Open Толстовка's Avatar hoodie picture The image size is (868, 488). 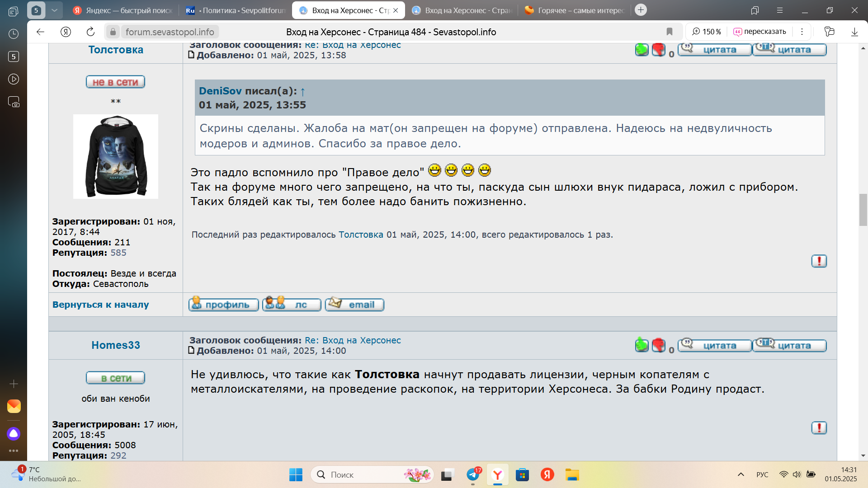[116, 156]
